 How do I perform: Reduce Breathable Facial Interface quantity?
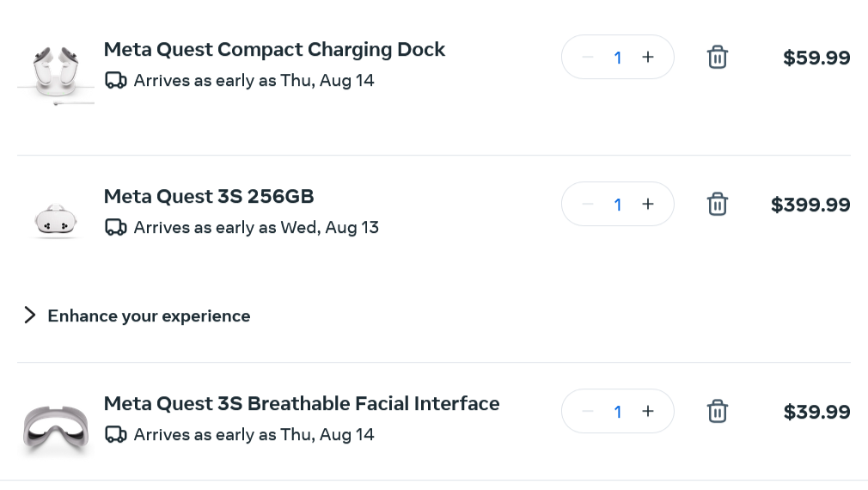tap(588, 412)
